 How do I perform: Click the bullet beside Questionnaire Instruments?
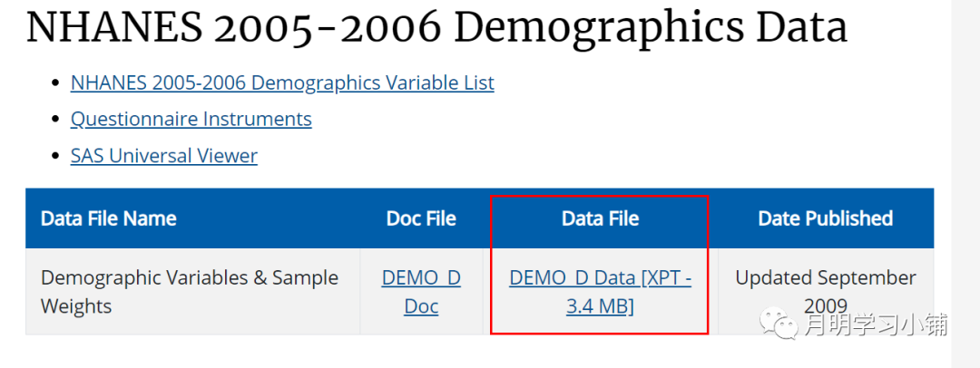(x=54, y=120)
